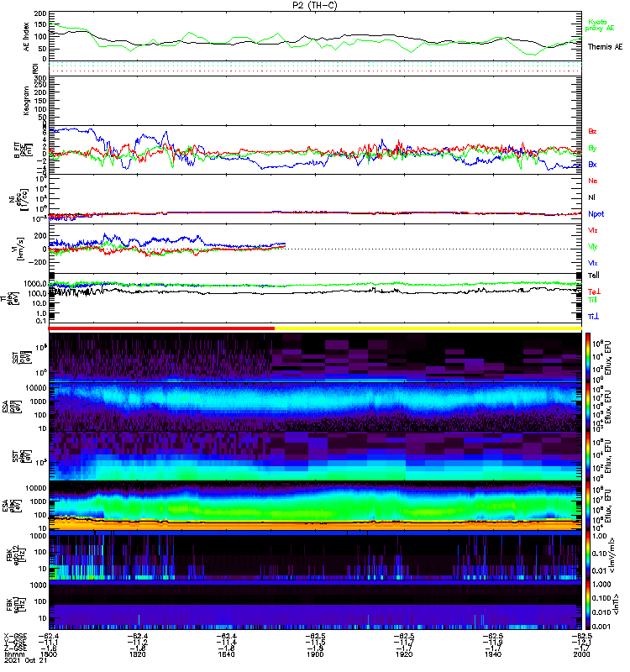This screenshot has height=672, width=630.
Task: Click the '<|nT|>' color bar unit label
Action: tap(617, 605)
